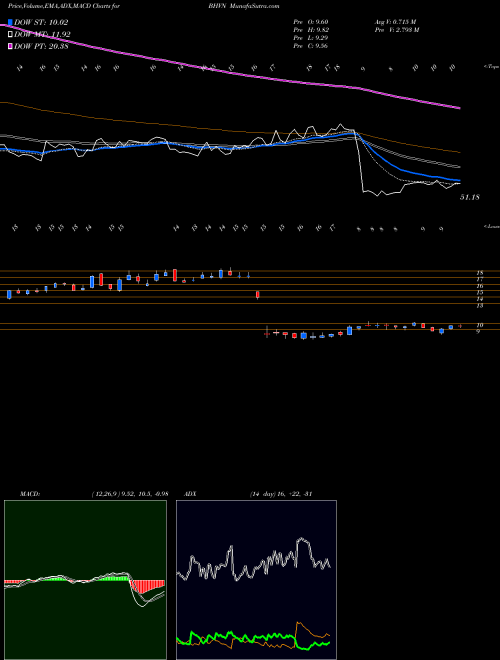The width and height of the screenshot is (500, 660).
Task: Click the 'MACD:' panel heading
Action: point(30,494)
